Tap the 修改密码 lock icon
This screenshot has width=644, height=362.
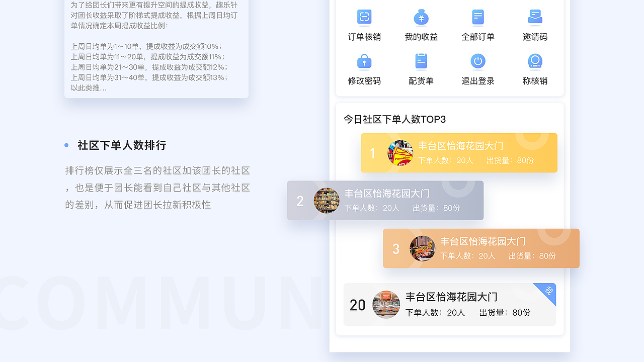click(364, 61)
